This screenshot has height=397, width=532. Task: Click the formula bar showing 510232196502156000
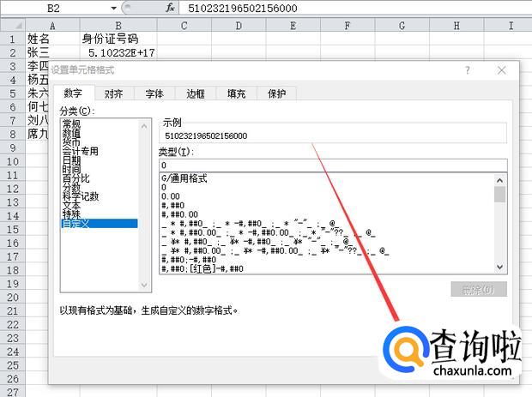354,8
